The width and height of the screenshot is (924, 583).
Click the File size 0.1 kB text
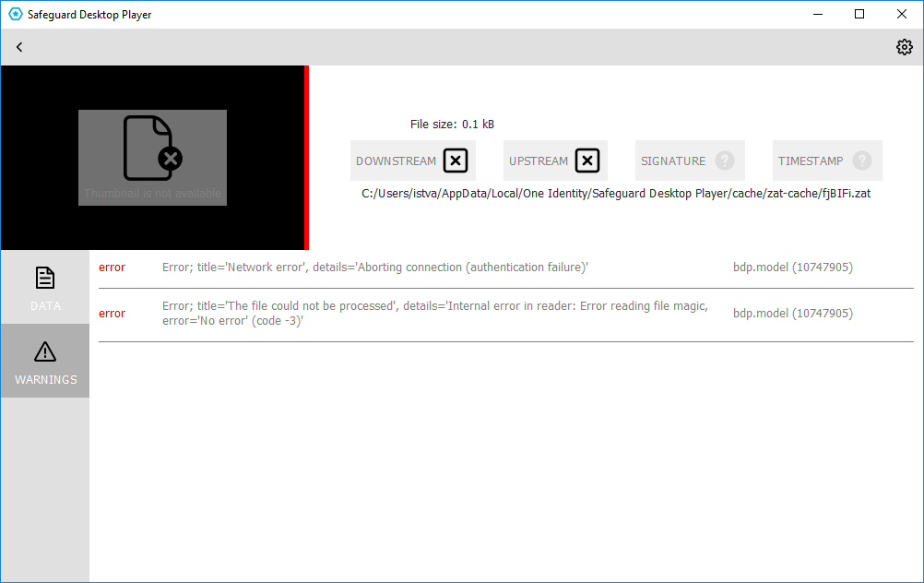coord(452,125)
